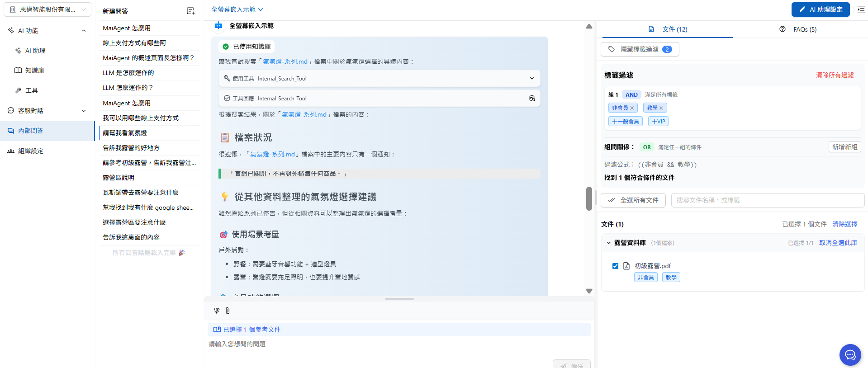
Task: Click the paperclip attachment icon
Action: 228,311
